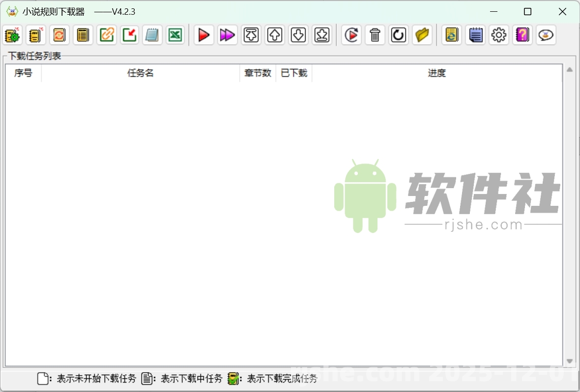Move selected task to the top
Viewport: 580px width, 392px height.
(251, 35)
